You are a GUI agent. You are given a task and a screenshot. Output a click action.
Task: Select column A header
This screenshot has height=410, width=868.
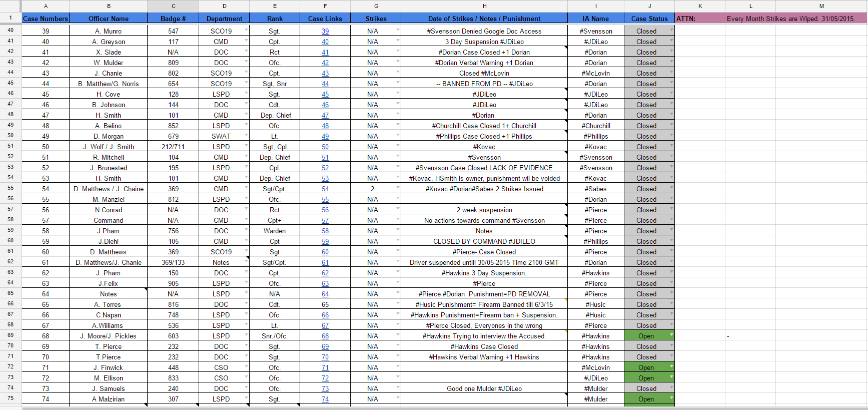[46, 6]
